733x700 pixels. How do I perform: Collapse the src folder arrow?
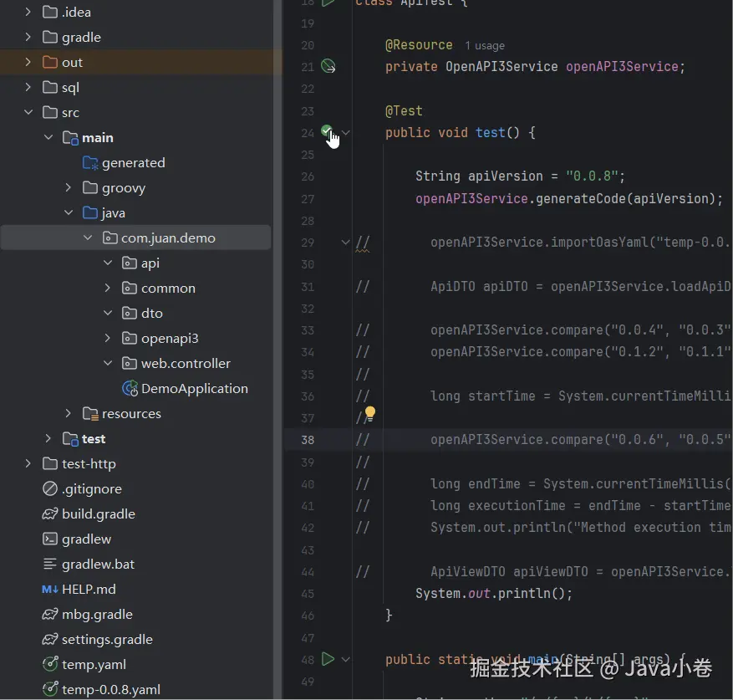point(28,112)
